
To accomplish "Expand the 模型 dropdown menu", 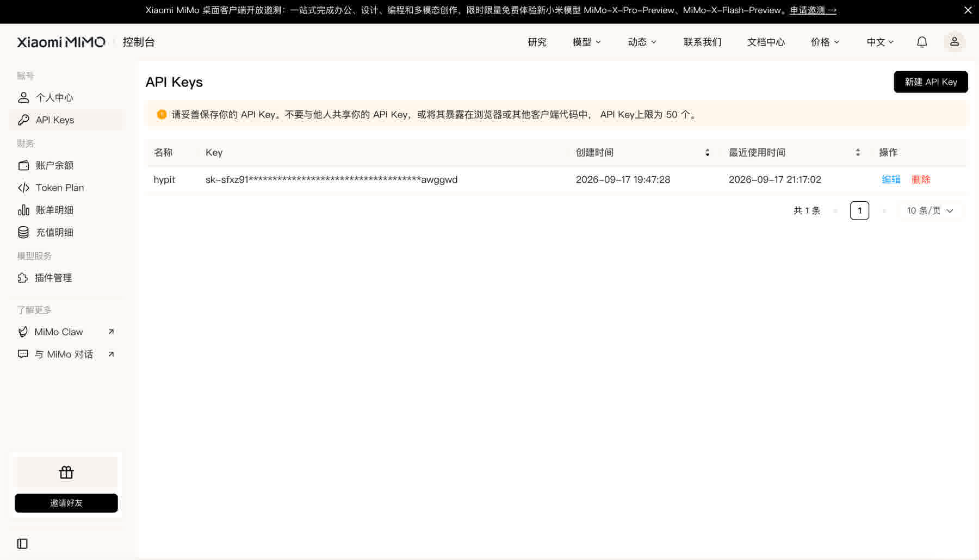I will click(x=586, y=42).
